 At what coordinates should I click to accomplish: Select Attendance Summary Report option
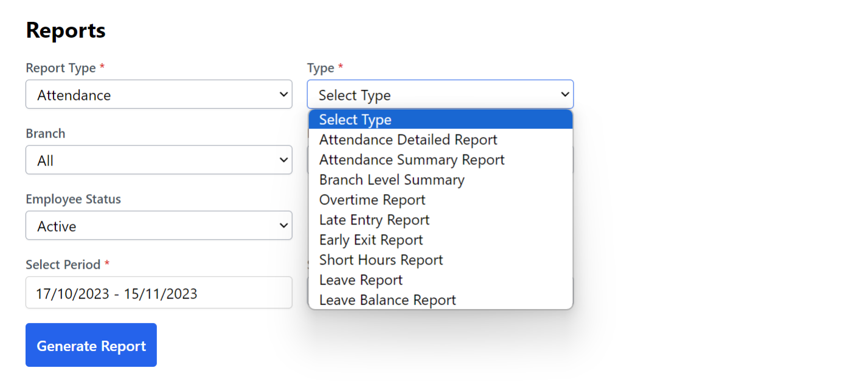(x=412, y=159)
